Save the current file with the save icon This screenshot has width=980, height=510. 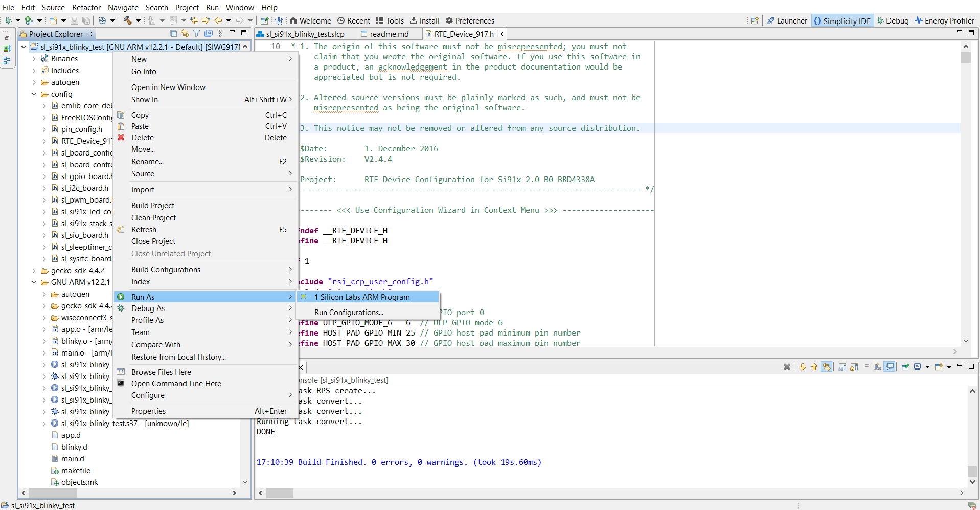coord(75,20)
